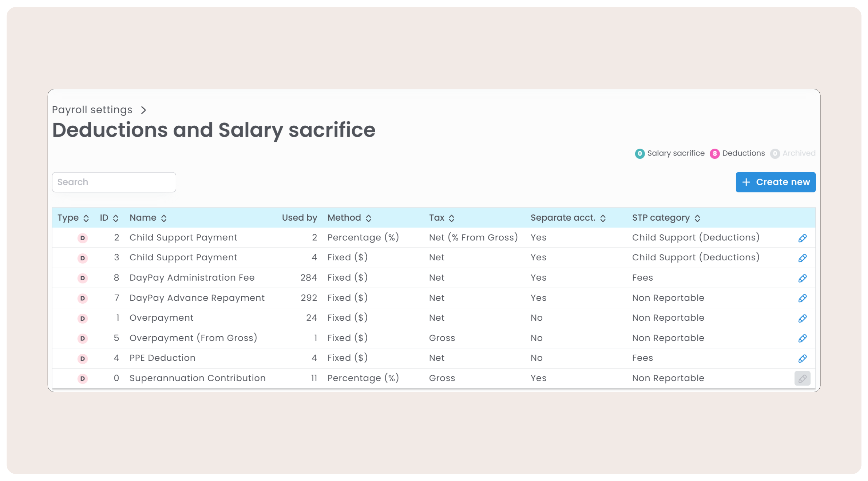Sort table by Type column
Viewport: 868px width, 481px height.
(73, 218)
